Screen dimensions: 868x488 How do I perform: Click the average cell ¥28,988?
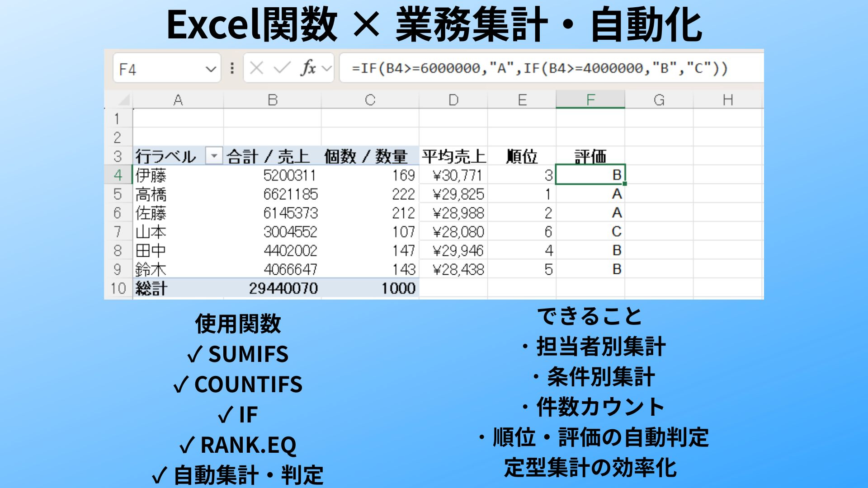click(x=453, y=213)
